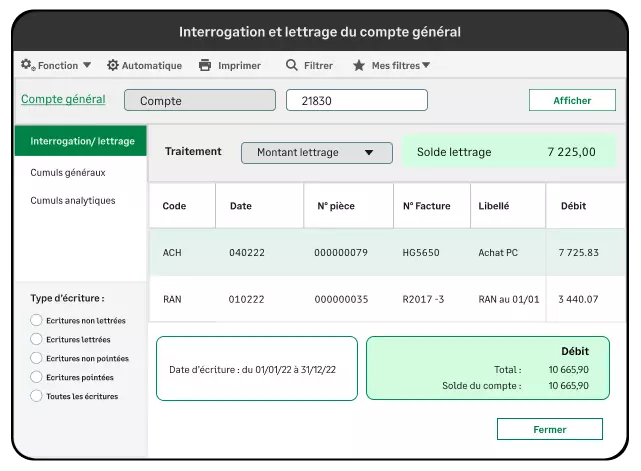
Task: Click debit amount 3 440.07
Action: click(578, 299)
